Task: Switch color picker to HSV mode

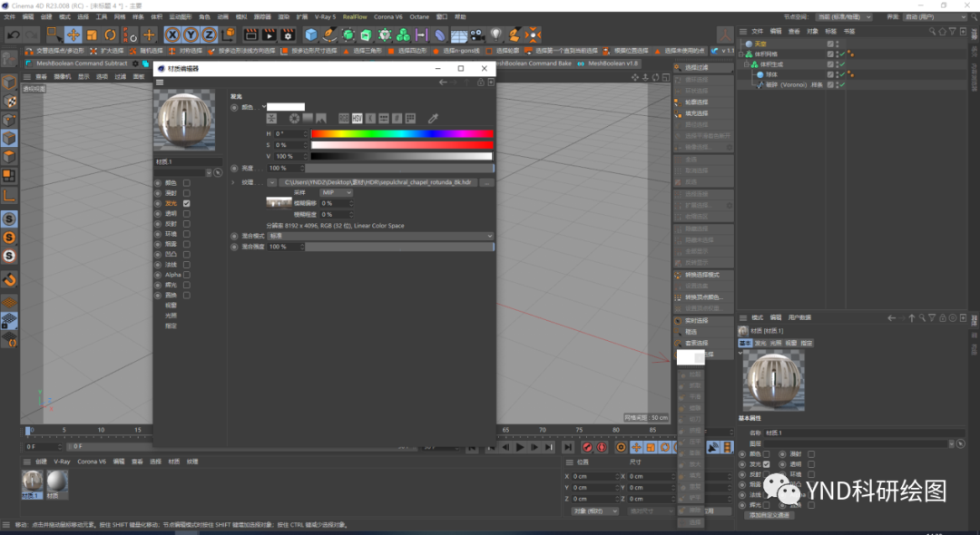Action: (x=357, y=118)
